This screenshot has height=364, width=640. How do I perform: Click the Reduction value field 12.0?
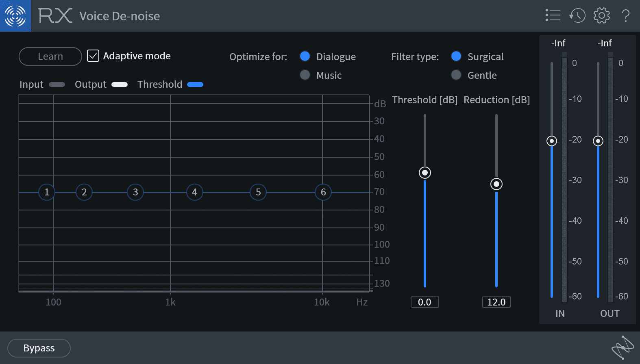coord(496,302)
